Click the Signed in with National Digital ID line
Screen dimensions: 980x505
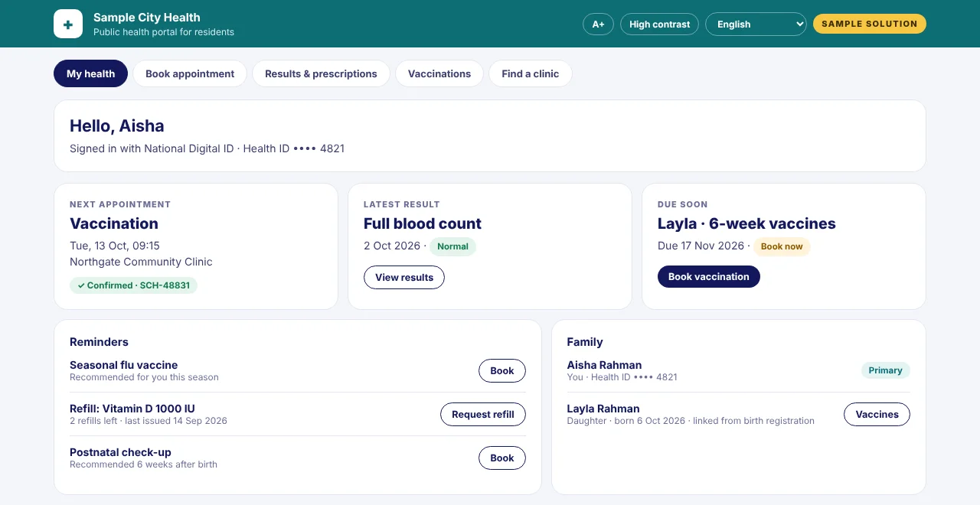[x=207, y=148]
